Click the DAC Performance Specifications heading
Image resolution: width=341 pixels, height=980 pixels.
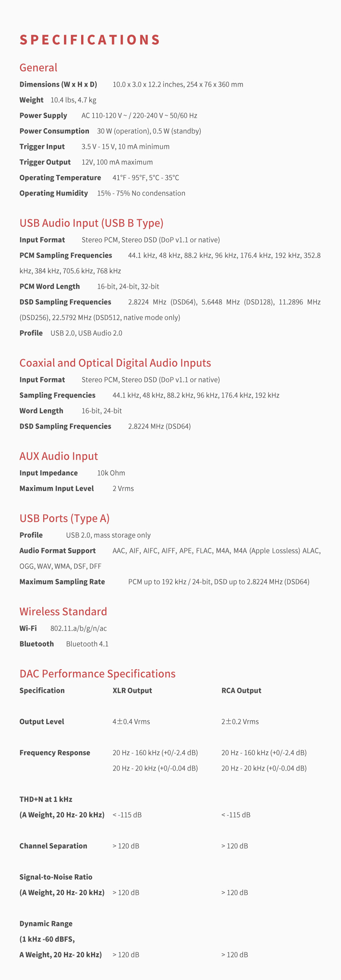98,674
